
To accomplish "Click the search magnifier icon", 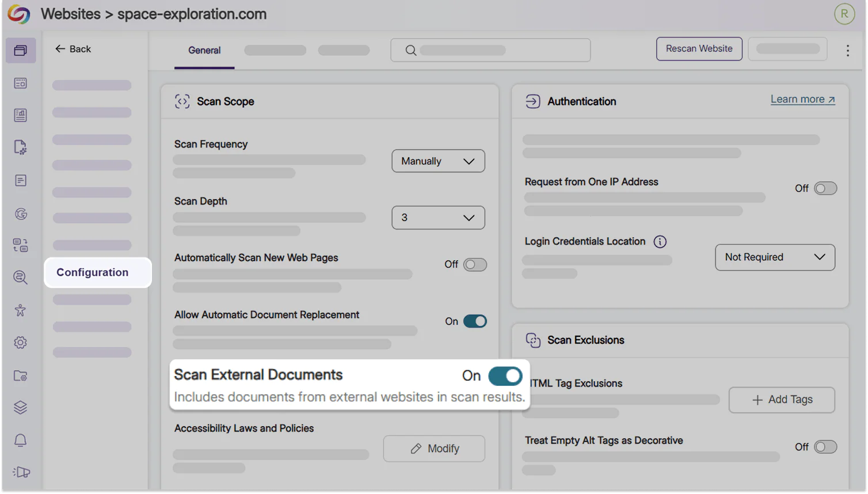I will tap(411, 51).
